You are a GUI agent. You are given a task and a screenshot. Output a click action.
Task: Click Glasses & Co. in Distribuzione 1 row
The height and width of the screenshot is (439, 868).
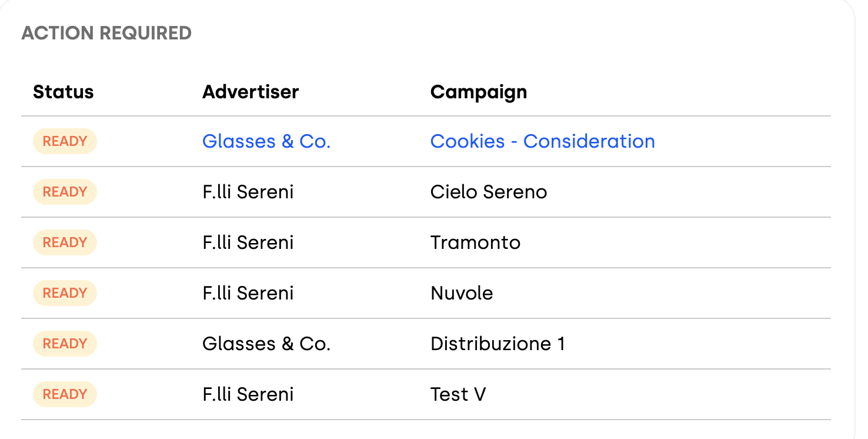(266, 344)
